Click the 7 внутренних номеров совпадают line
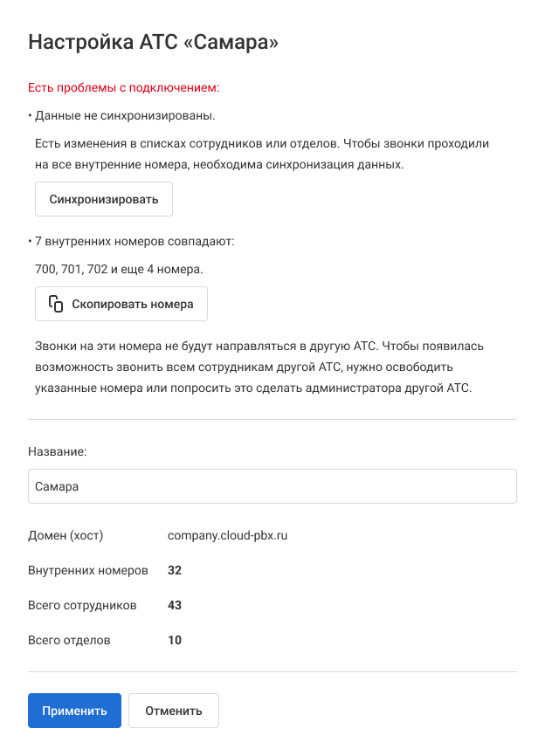Image resolution: width=545 pixels, height=756 pixels. 135,241
